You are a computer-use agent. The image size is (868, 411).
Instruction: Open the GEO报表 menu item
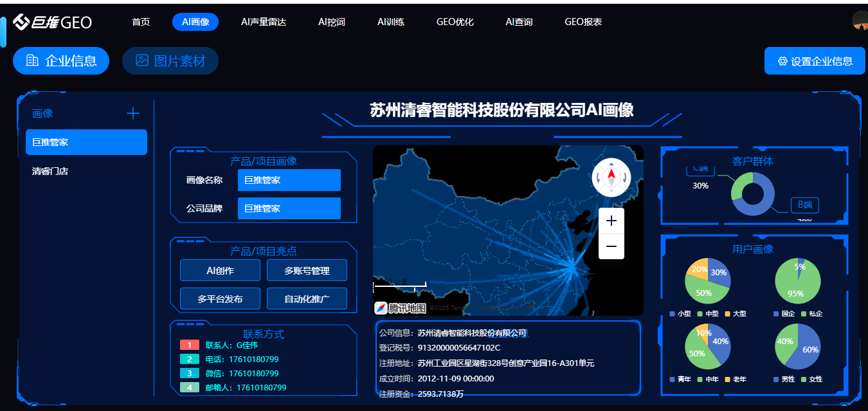coord(583,22)
